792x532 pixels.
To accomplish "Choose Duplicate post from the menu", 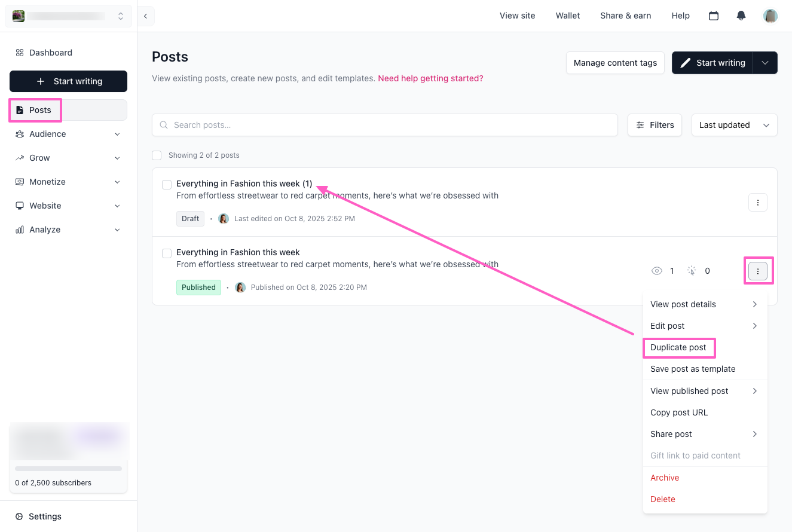I will tap(678, 347).
